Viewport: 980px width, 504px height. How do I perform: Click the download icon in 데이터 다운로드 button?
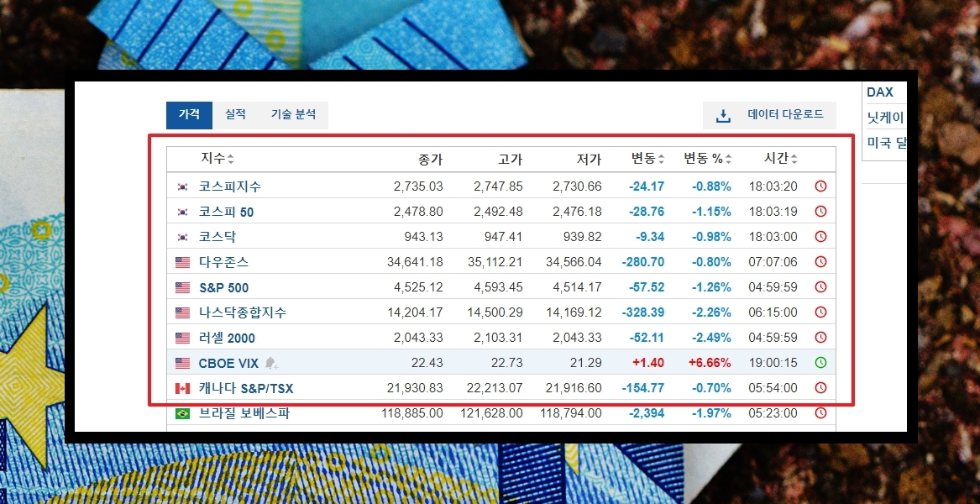[x=723, y=116]
